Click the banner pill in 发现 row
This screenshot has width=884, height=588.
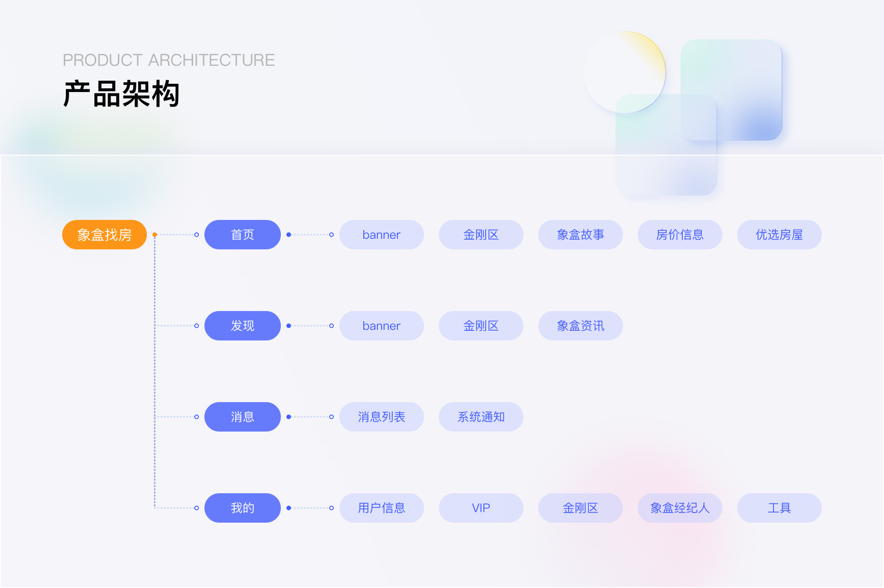382,326
